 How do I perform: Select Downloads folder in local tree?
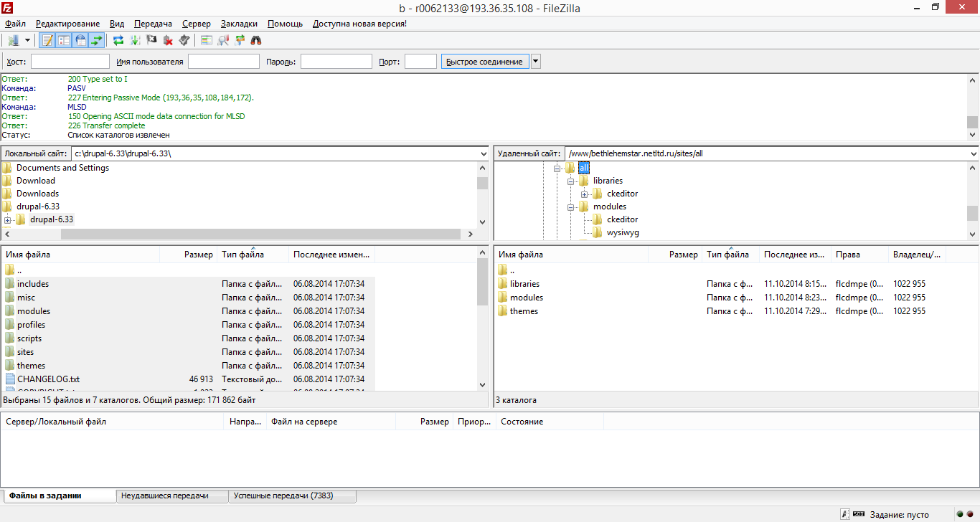[x=37, y=194]
